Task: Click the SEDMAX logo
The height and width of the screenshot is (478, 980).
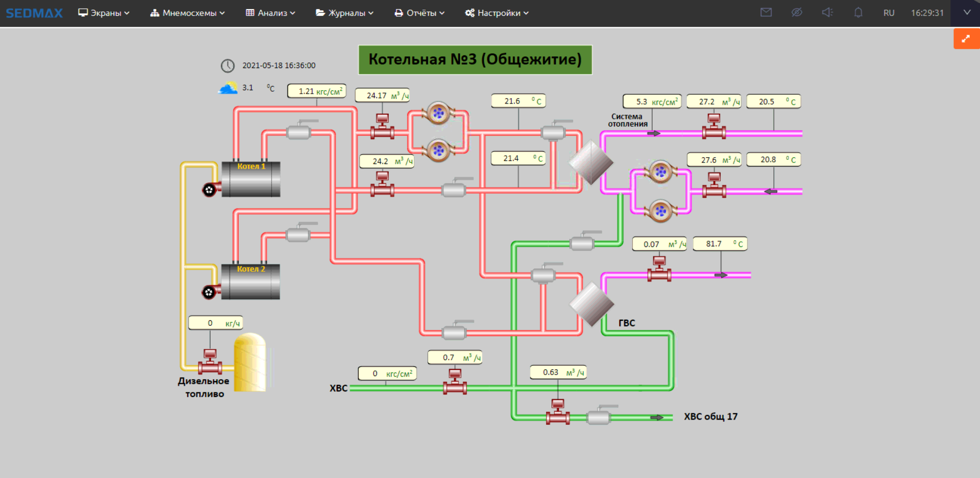Action: click(x=34, y=13)
